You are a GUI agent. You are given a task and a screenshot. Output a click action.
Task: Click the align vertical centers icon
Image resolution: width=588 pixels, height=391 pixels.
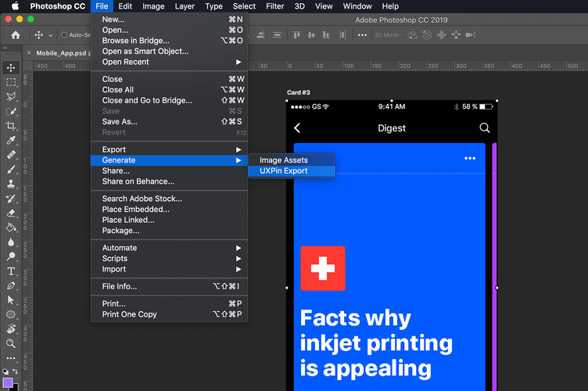(311, 35)
